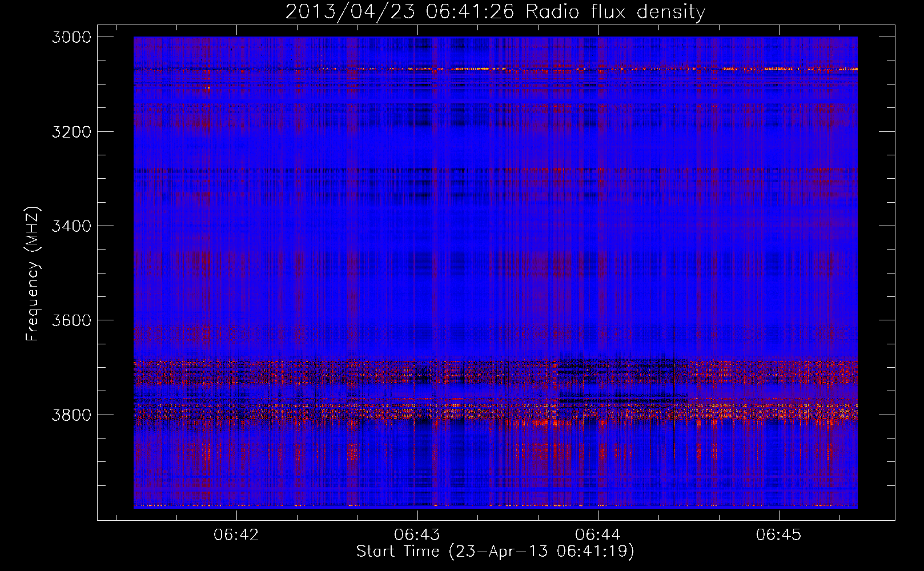Select the 3000 frequency tick label

point(71,37)
